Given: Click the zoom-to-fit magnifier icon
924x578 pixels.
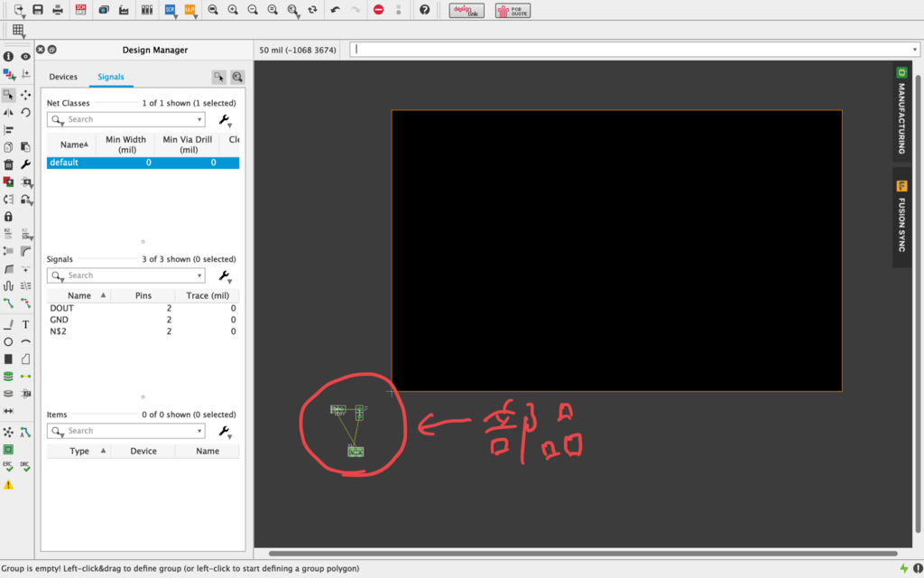Looking at the screenshot, I should (213, 9).
